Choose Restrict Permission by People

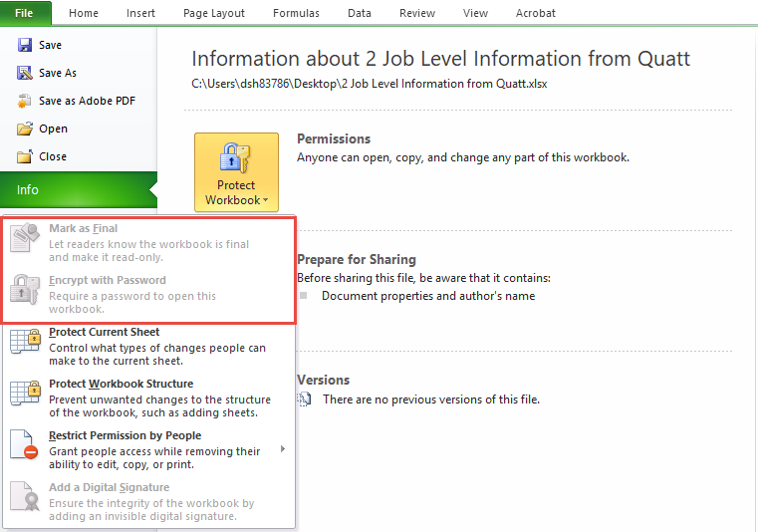pyautogui.click(x=148, y=449)
